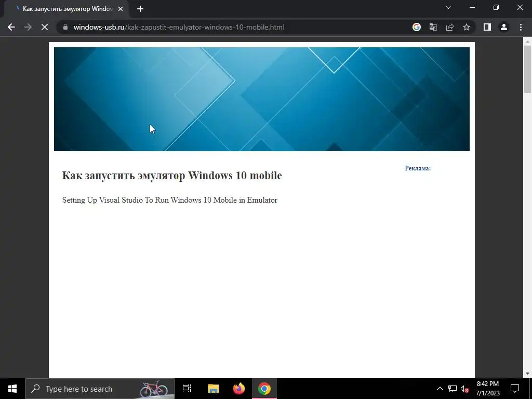Screen dimensions: 532x399
Task: Click the forward navigation arrow
Action: (x=28, y=27)
